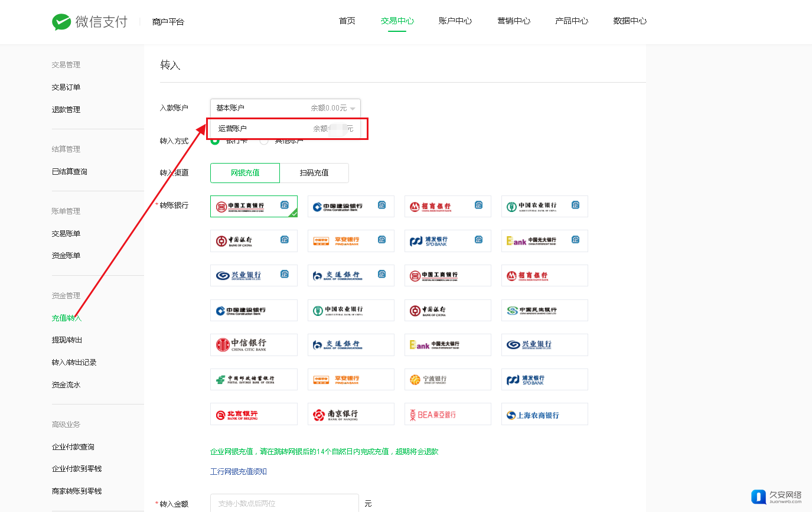Select the 银行卡 transfer method radio
The height and width of the screenshot is (512, 812).
[x=215, y=141]
